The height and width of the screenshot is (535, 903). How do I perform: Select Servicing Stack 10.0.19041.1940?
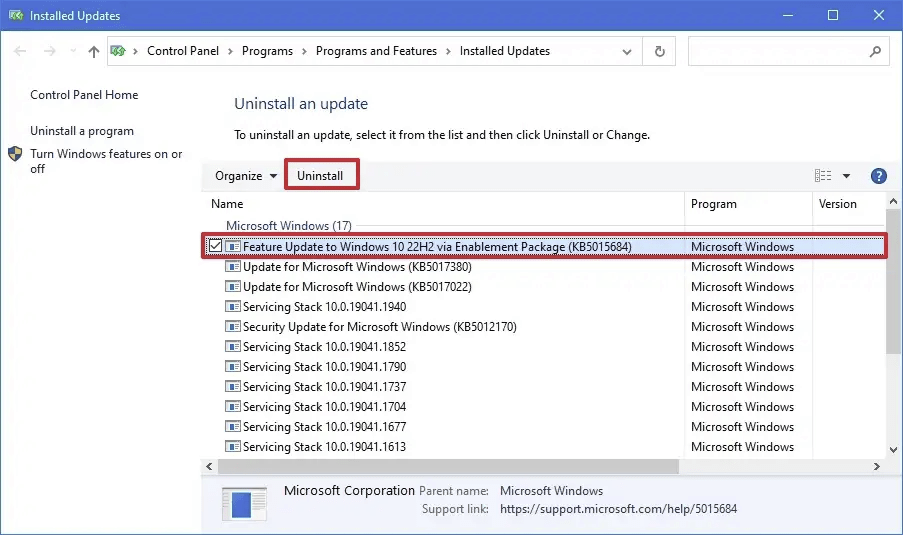click(324, 307)
